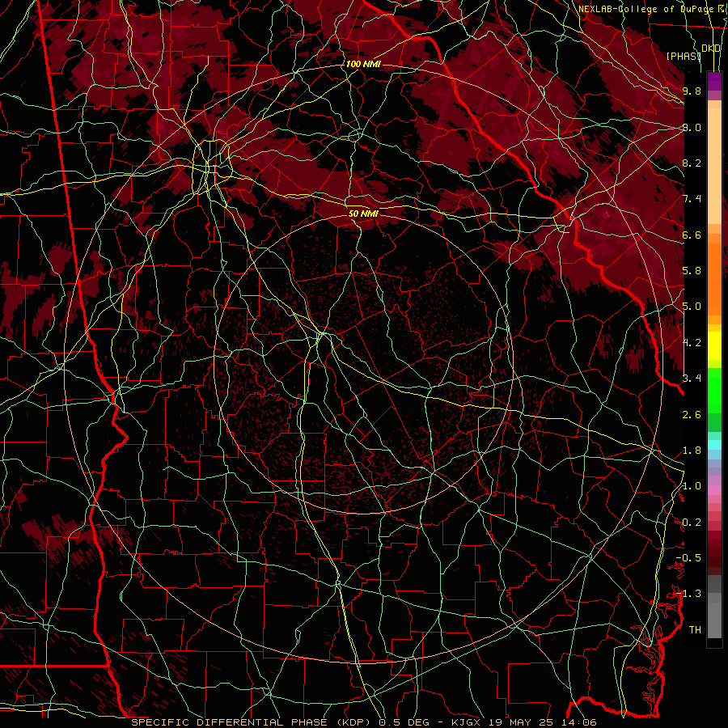Click the DKD unit label above the scale

click(x=711, y=49)
